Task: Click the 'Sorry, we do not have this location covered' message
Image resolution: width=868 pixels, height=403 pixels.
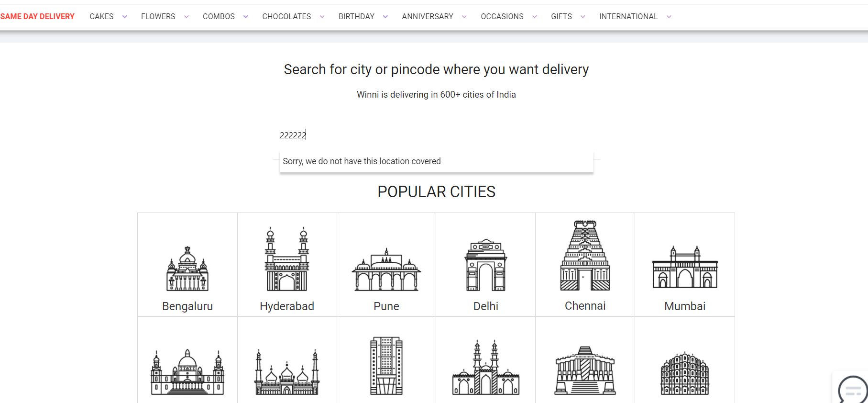Action: (x=362, y=161)
